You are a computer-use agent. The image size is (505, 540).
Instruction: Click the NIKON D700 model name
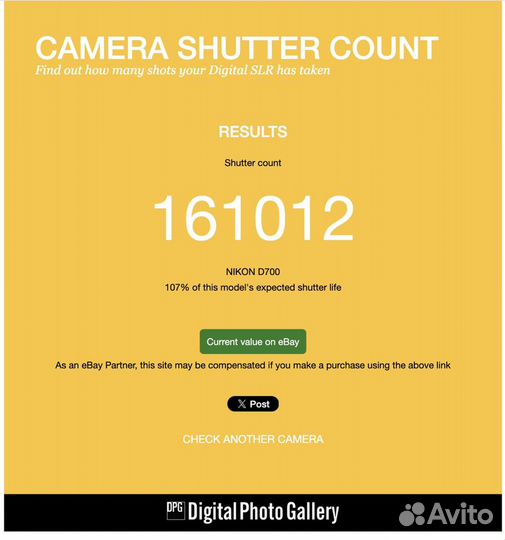[x=253, y=272]
